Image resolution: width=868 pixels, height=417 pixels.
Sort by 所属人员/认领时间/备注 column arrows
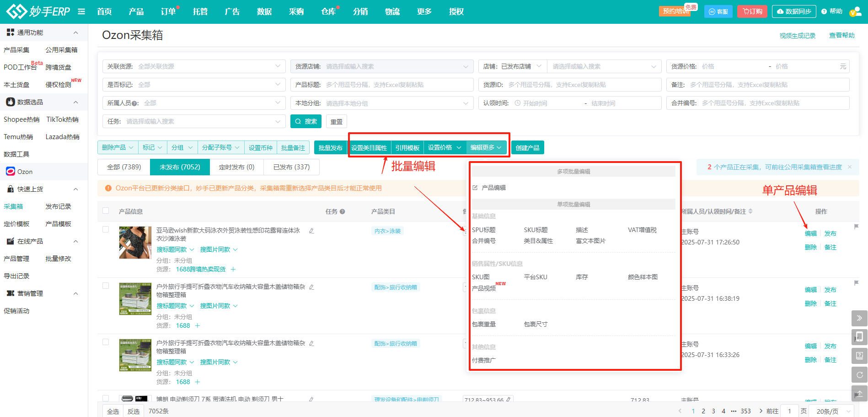(x=750, y=211)
